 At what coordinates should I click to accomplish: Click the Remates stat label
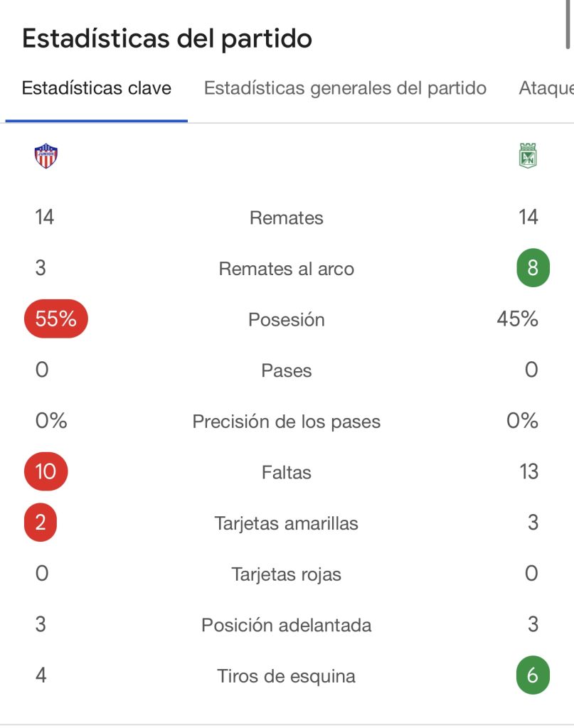point(287,218)
